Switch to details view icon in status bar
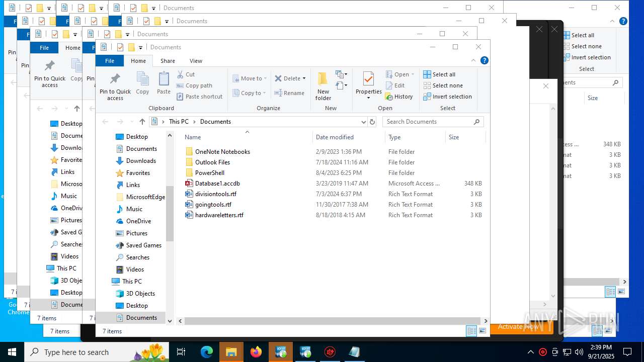Viewport: 644px width, 362px height. coord(471,331)
